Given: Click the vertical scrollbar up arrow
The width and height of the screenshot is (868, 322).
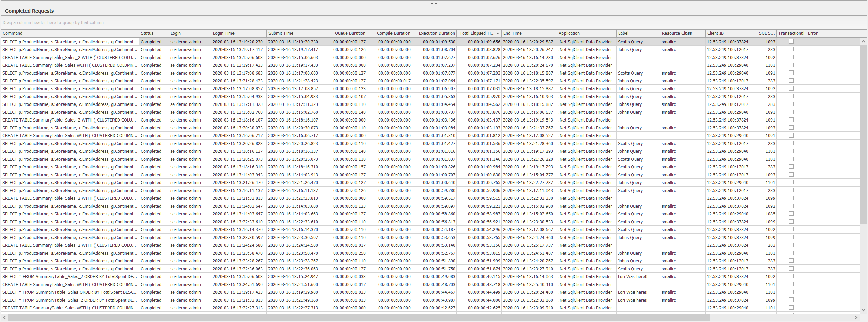Looking at the screenshot, I should [863, 42].
